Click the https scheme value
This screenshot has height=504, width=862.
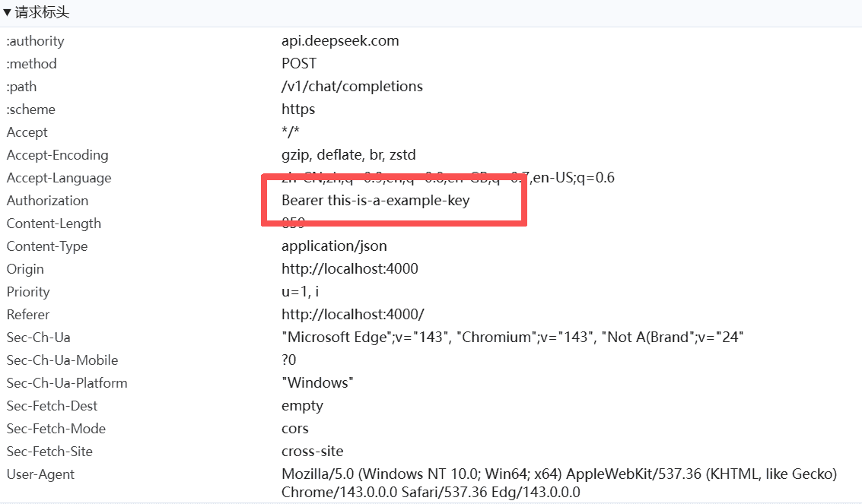pos(298,109)
